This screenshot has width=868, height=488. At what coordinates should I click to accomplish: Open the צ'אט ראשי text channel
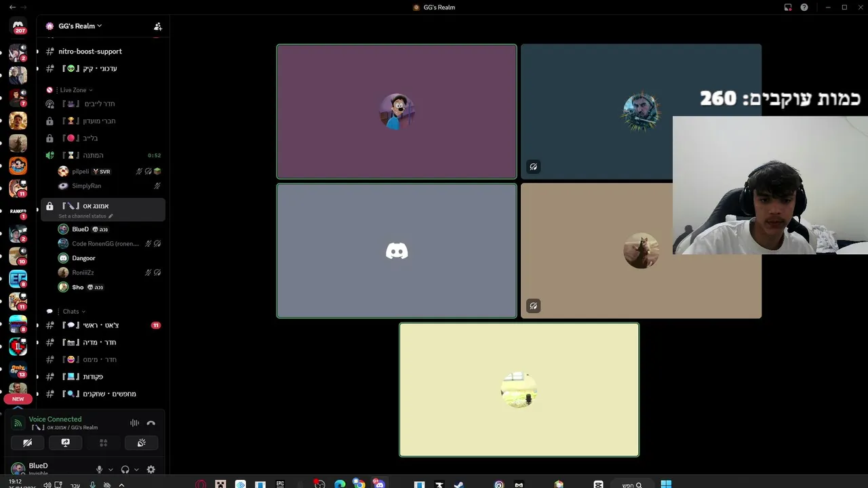[103, 325]
